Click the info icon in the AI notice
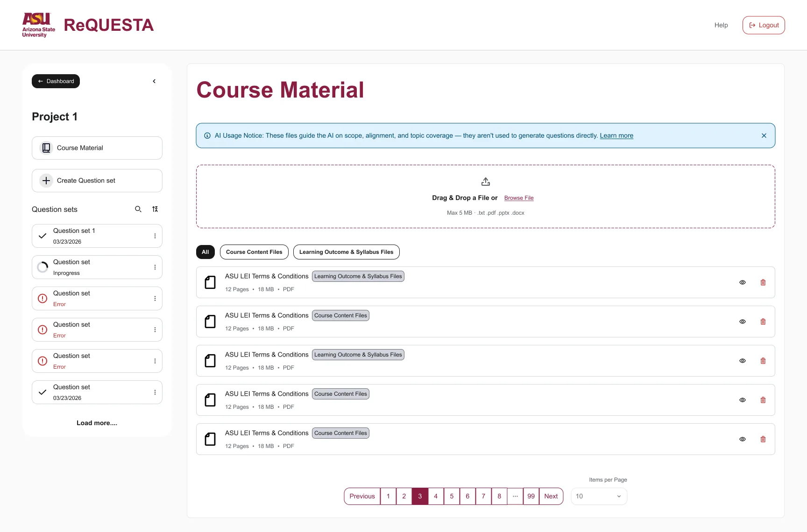Image resolution: width=807 pixels, height=532 pixels. [x=207, y=136]
